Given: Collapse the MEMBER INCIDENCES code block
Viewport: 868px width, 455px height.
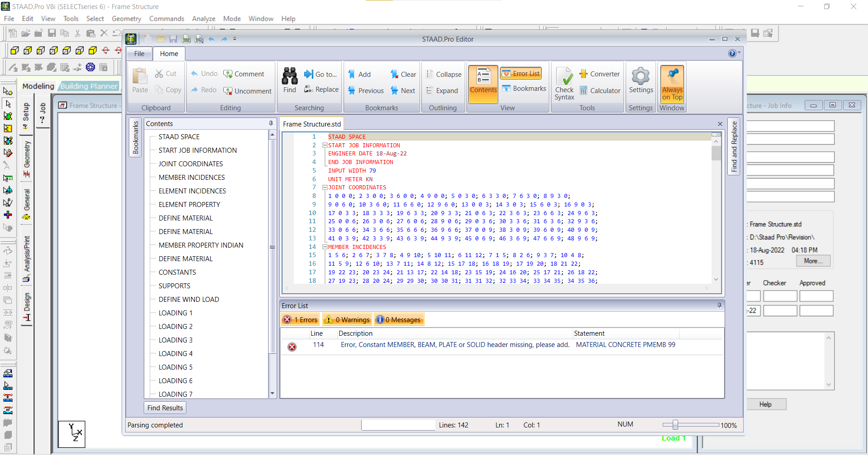Looking at the screenshot, I should pos(325,247).
